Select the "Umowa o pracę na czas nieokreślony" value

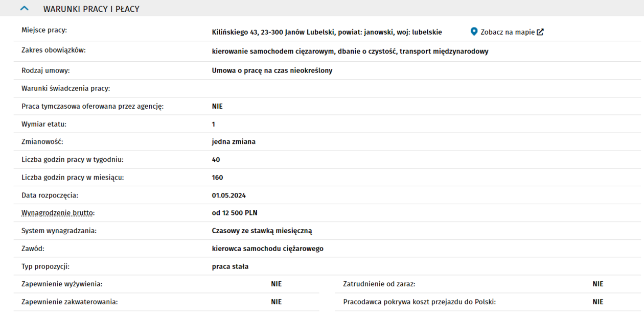point(272,70)
